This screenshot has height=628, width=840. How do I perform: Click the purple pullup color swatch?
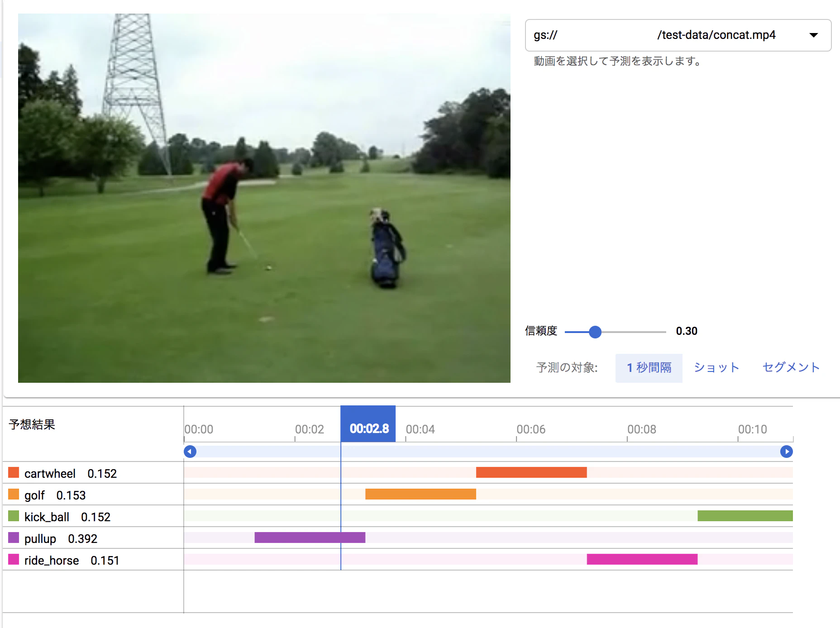14,538
